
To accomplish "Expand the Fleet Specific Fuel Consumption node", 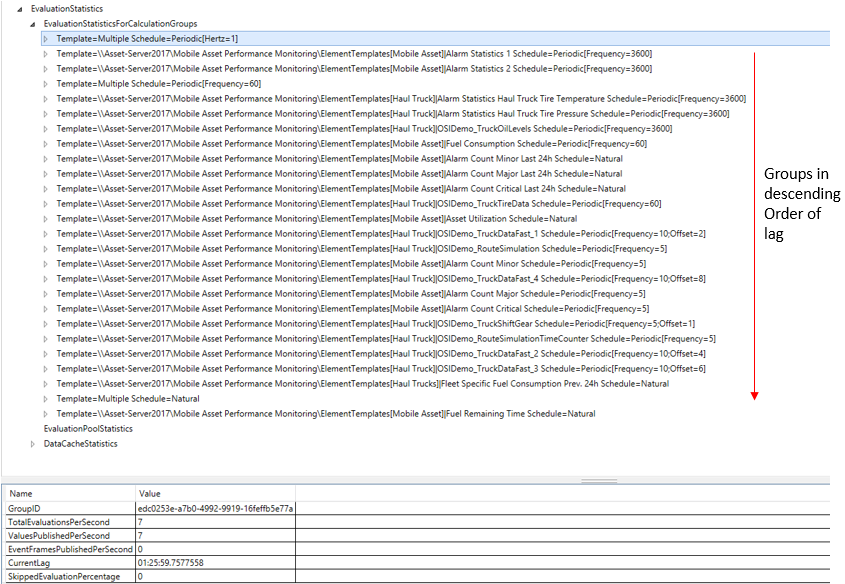I will (45, 382).
